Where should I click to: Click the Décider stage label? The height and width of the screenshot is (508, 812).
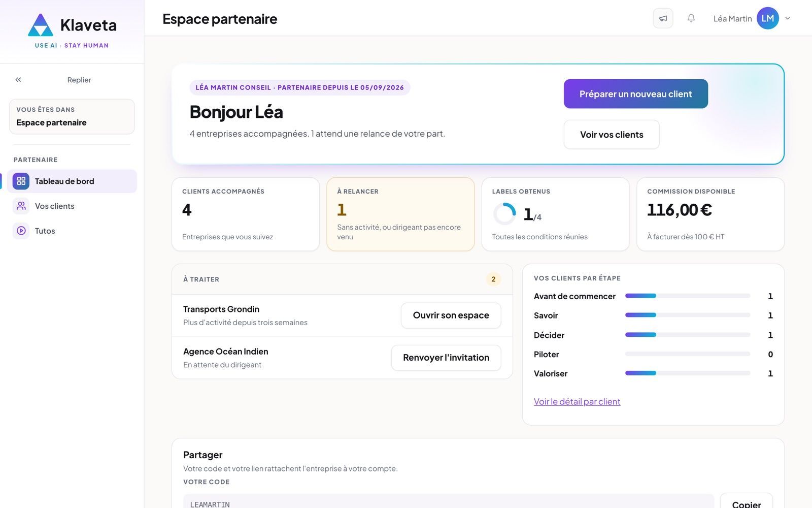[x=549, y=335]
